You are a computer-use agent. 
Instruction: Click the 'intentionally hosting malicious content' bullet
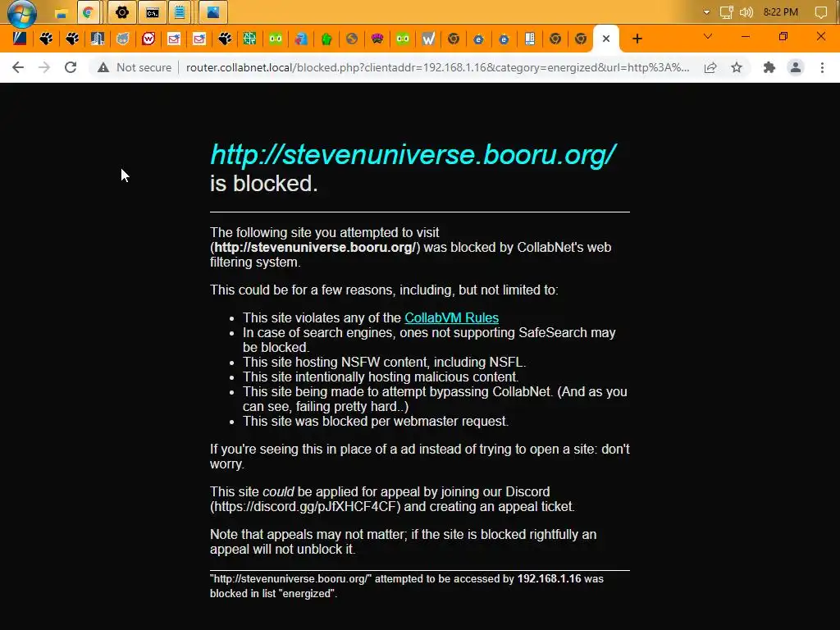[x=381, y=377]
